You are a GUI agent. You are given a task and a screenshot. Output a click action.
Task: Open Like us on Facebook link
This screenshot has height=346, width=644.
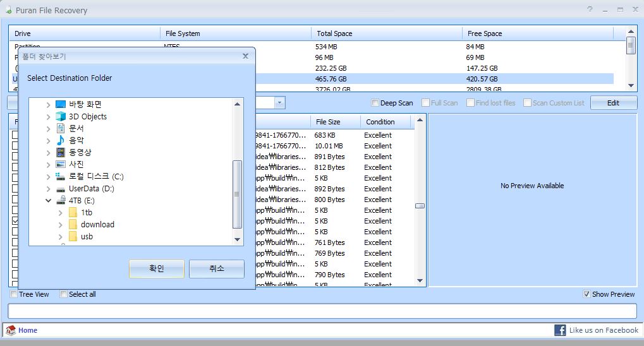pyautogui.click(x=604, y=330)
